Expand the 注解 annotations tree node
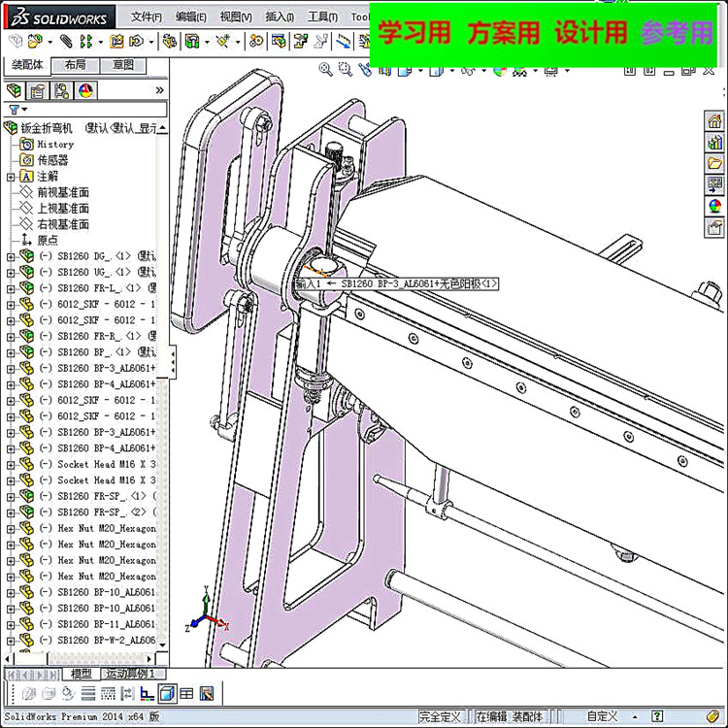Viewport: 728px width, 728px height. click(x=11, y=177)
